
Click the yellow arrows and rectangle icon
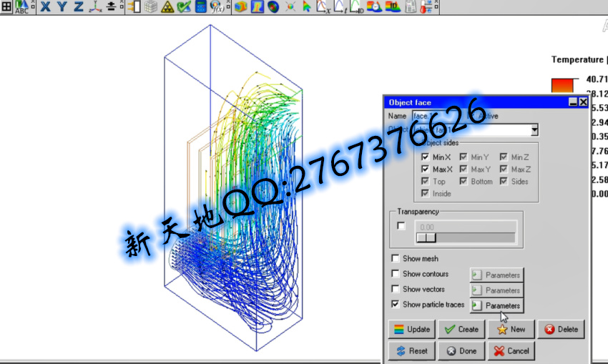click(x=134, y=6)
